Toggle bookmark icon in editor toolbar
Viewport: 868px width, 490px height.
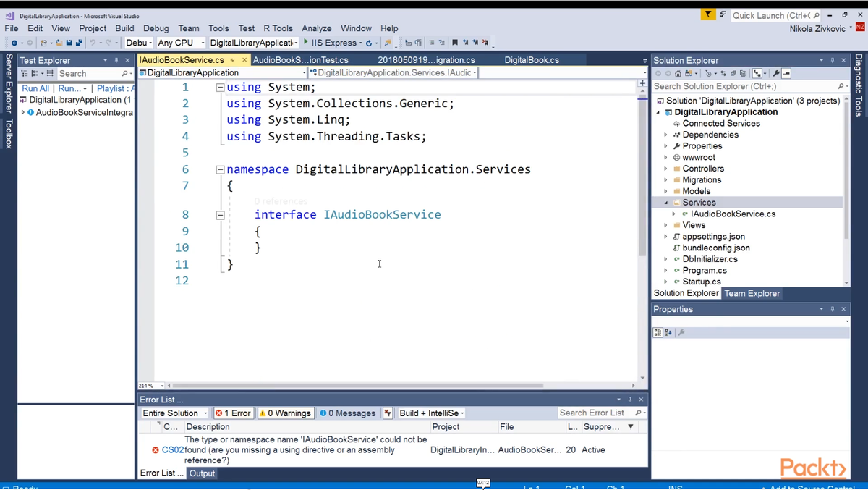(x=455, y=43)
